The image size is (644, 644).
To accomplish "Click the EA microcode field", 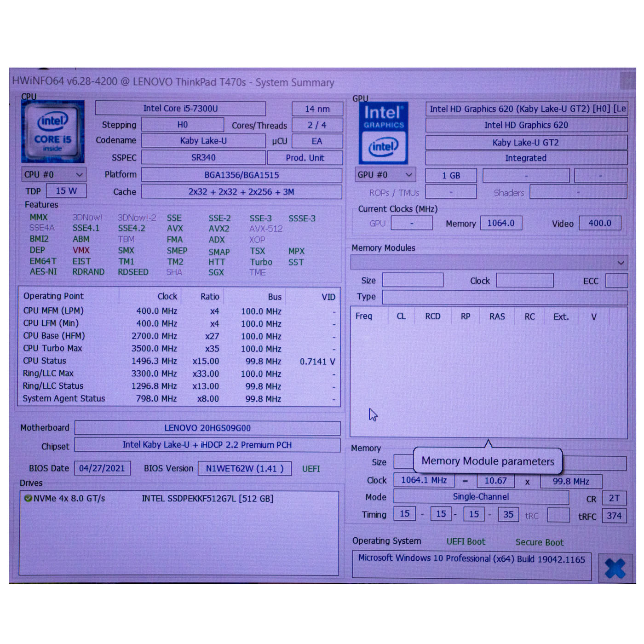I will point(317,141).
